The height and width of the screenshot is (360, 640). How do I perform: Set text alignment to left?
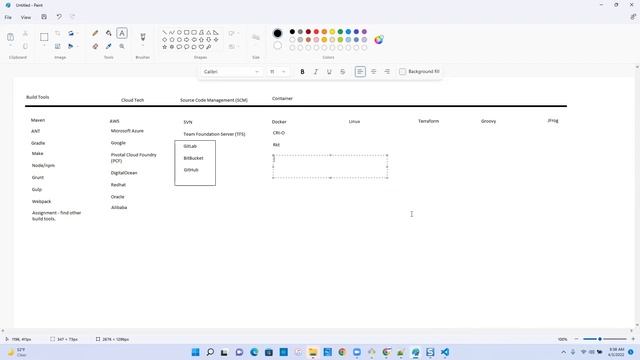(360, 71)
